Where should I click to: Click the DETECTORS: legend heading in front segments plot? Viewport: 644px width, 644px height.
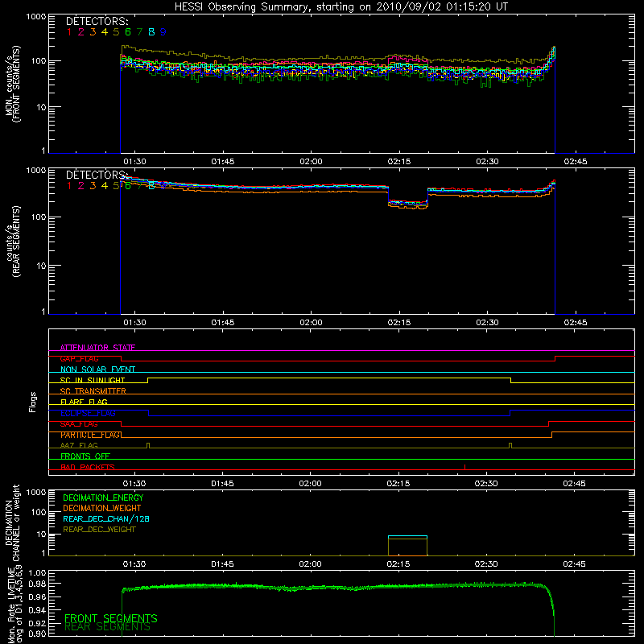pyautogui.click(x=97, y=21)
